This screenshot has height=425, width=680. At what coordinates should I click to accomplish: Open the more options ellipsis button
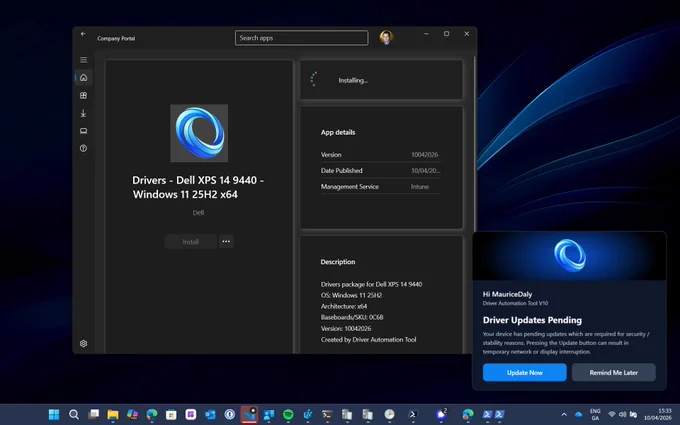(x=226, y=242)
